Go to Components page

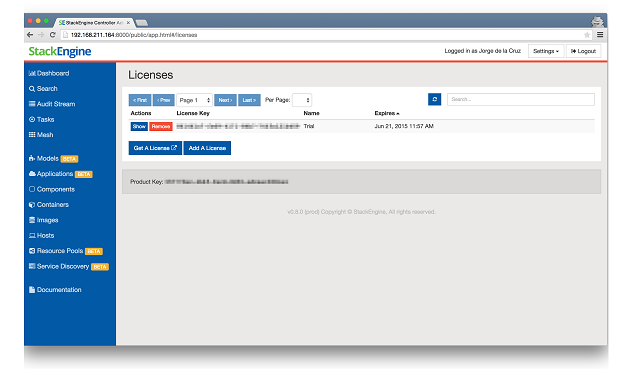click(52, 189)
